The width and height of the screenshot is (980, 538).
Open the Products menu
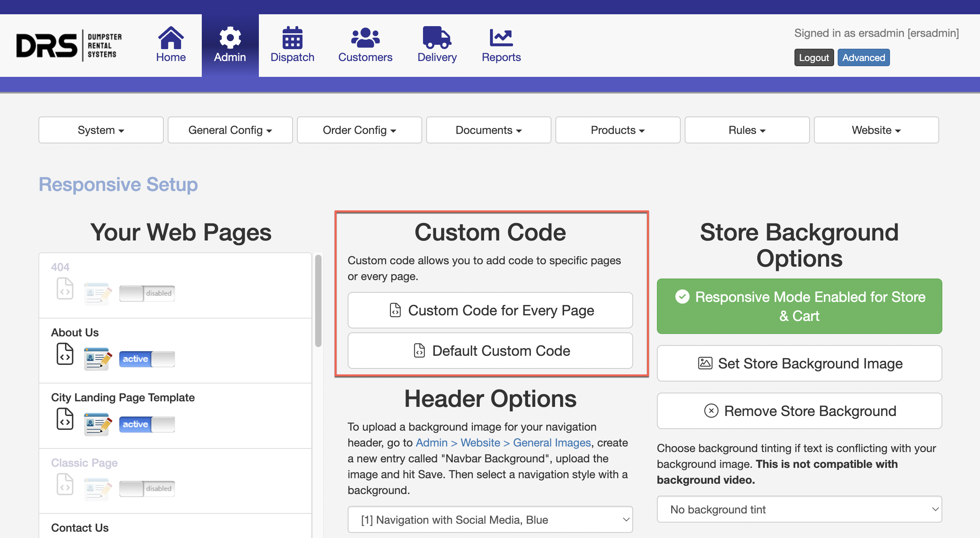coord(618,130)
